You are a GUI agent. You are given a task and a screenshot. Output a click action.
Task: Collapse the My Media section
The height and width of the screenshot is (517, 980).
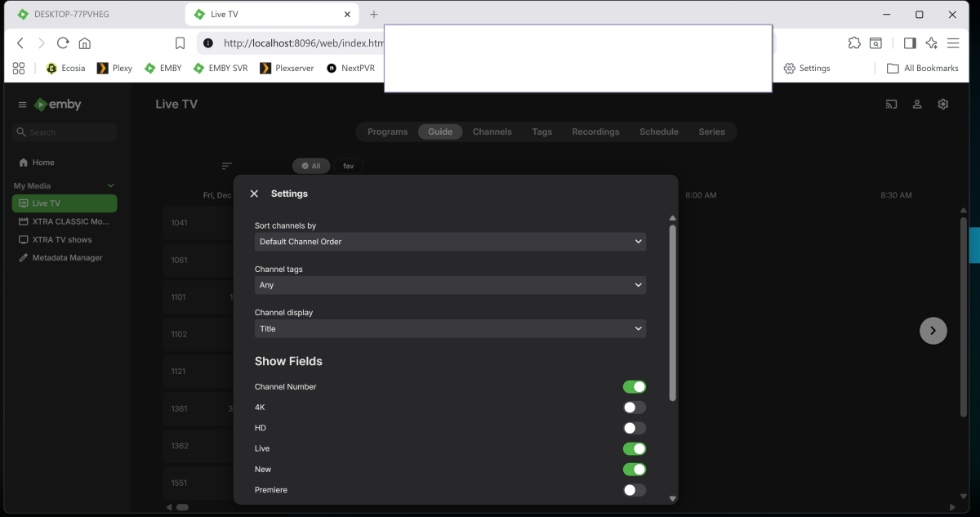click(x=111, y=186)
